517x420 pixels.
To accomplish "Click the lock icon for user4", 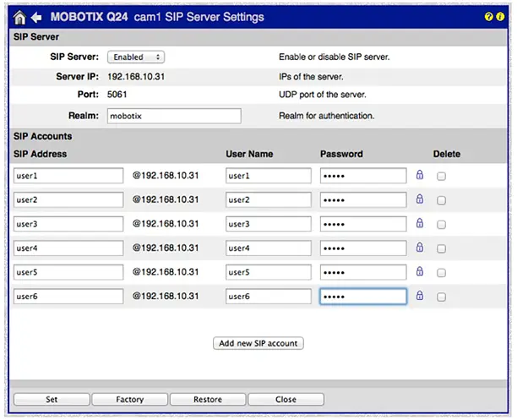I will (419, 248).
